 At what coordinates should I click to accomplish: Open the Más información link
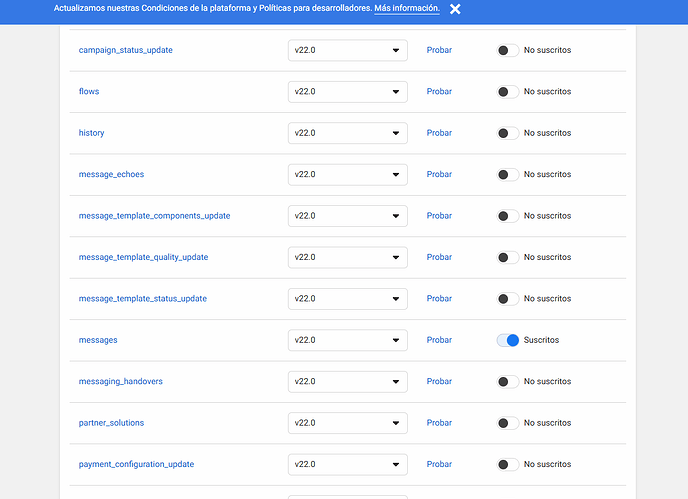[x=406, y=8]
